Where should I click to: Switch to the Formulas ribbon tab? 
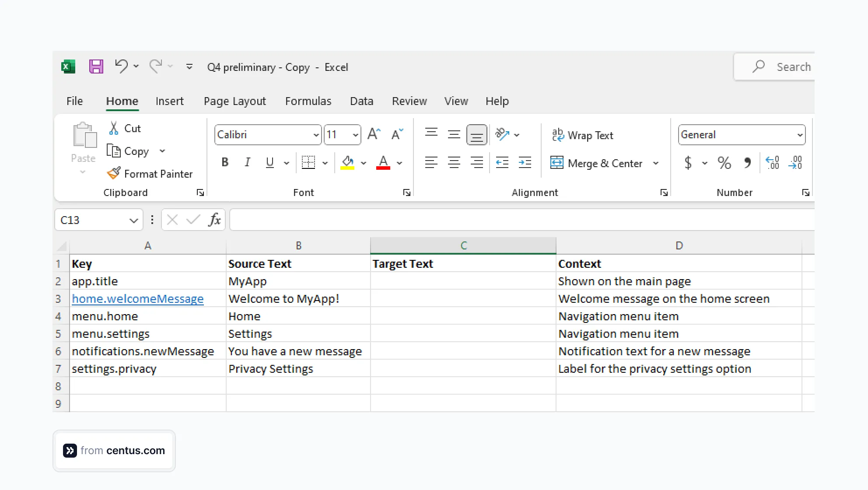coord(308,101)
